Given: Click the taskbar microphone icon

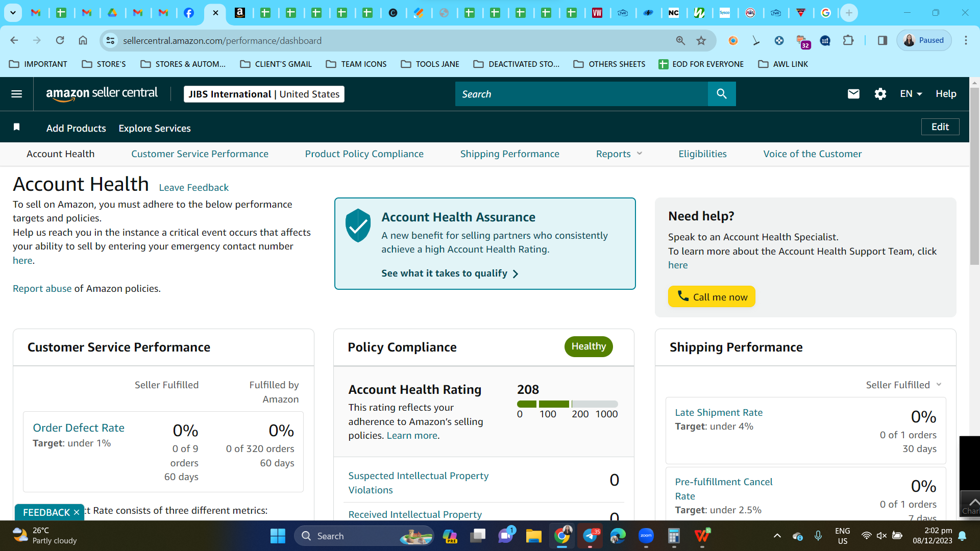Looking at the screenshot, I should pyautogui.click(x=818, y=536).
